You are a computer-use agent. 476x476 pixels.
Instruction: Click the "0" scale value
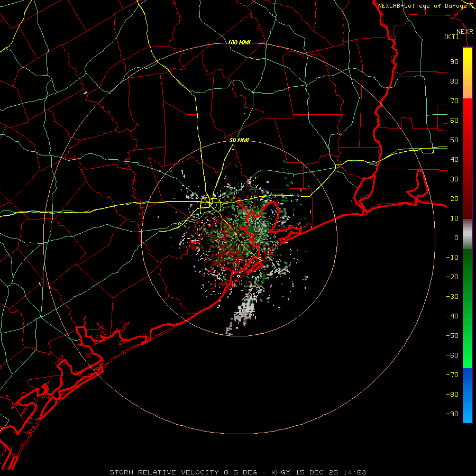click(456, 237)
